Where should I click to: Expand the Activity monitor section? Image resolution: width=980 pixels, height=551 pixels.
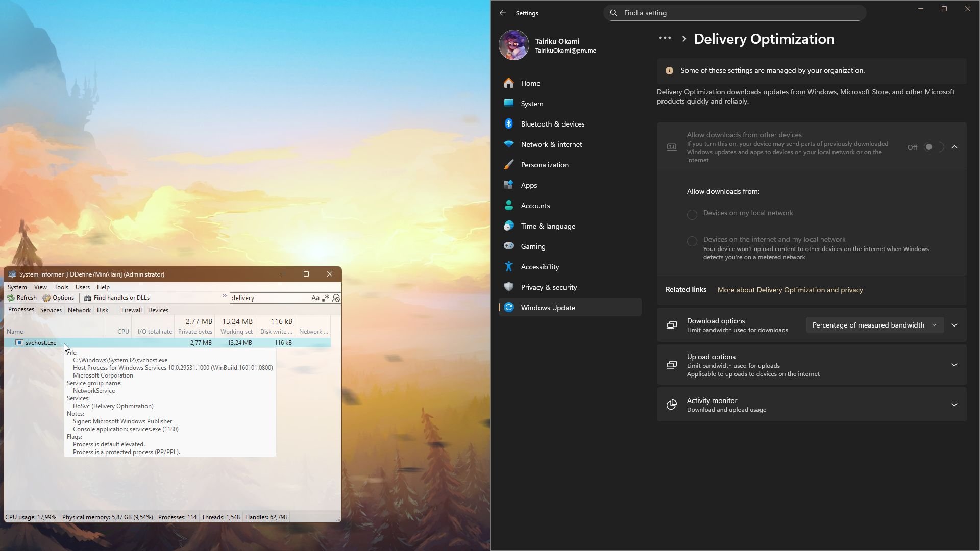pyautogui.click(x=954, y=405)
